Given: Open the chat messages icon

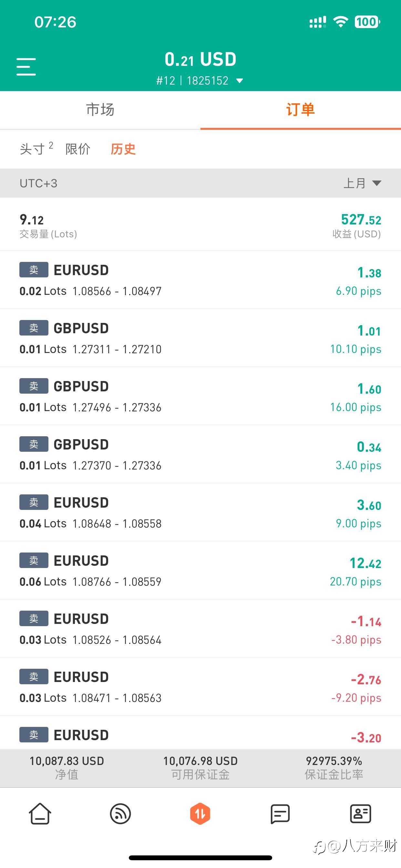Looking at the screenshot, I should tap(280, 814).
